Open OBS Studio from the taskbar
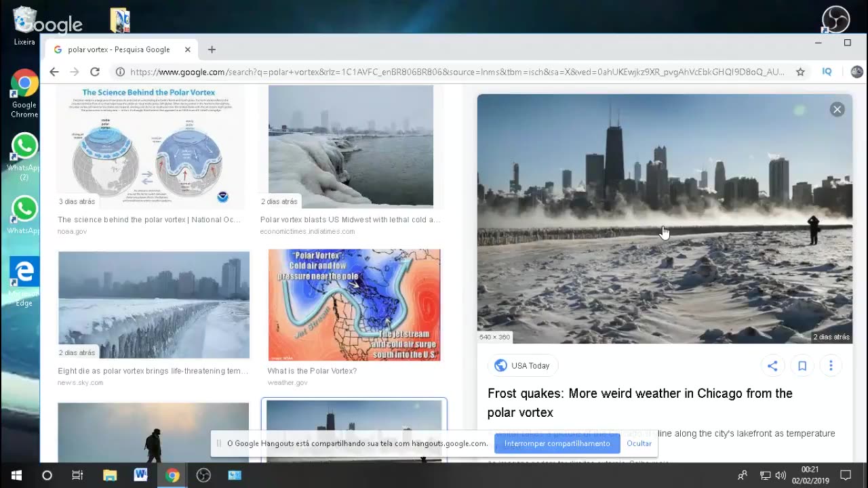The image size is (868, 488). pos(203,475)
